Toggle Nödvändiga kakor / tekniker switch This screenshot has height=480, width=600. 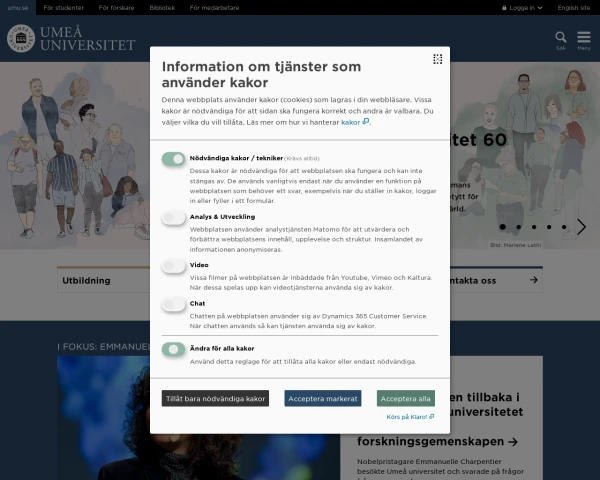[173, 158]
